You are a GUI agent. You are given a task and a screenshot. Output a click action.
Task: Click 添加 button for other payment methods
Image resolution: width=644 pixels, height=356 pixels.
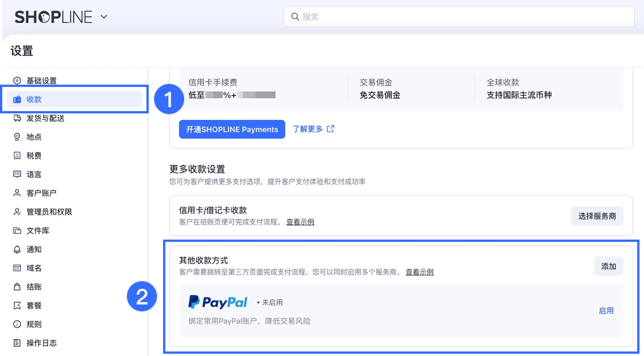coord(609,266)
